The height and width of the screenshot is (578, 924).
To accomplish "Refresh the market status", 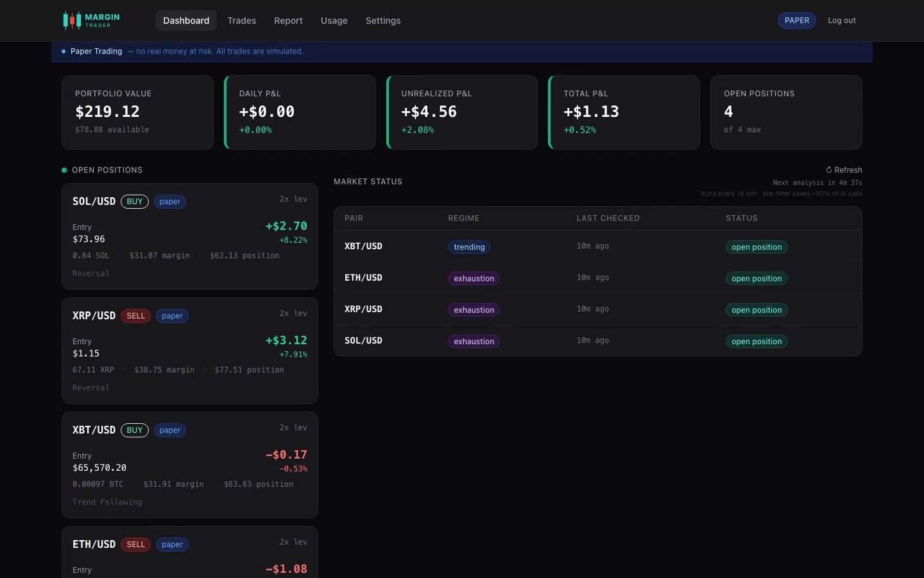I will [844, 170].
